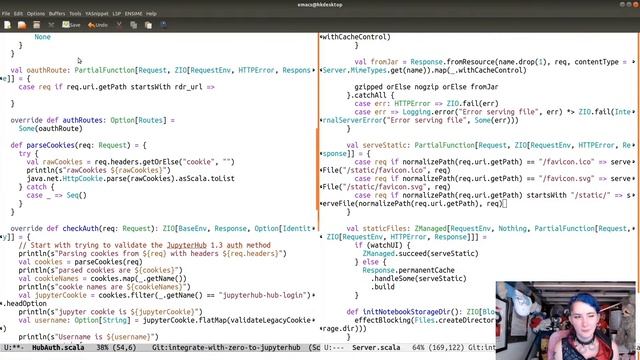Click 'fromJar' in the val declaration

pos(384,62)
